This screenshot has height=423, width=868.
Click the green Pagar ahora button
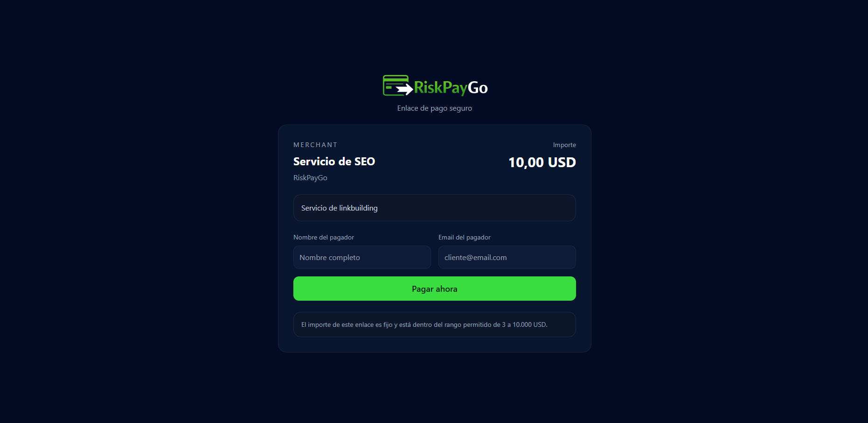click(435, 289)
